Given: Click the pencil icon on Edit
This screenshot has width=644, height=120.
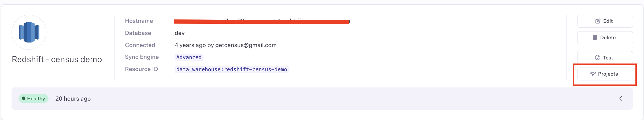Looking at the screenshot, I should point(598,21).
